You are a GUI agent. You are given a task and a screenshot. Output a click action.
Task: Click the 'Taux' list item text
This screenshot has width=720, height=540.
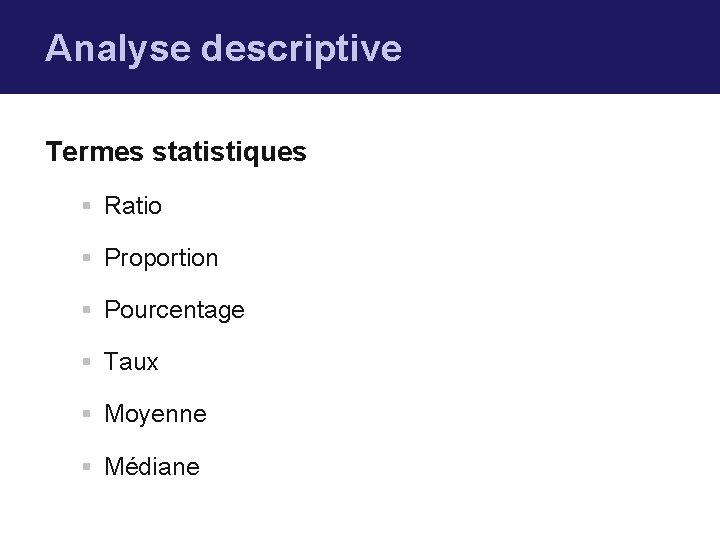pos(131,362)
